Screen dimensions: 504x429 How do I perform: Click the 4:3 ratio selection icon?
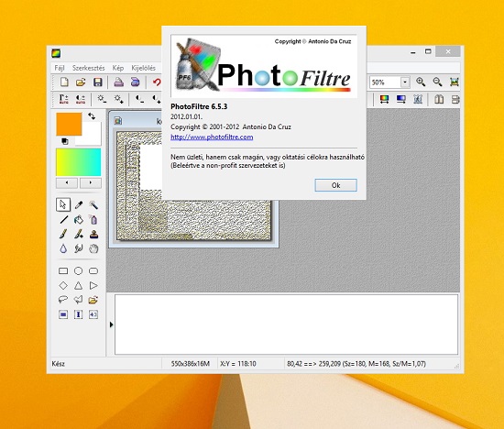[x=93, y=314]
